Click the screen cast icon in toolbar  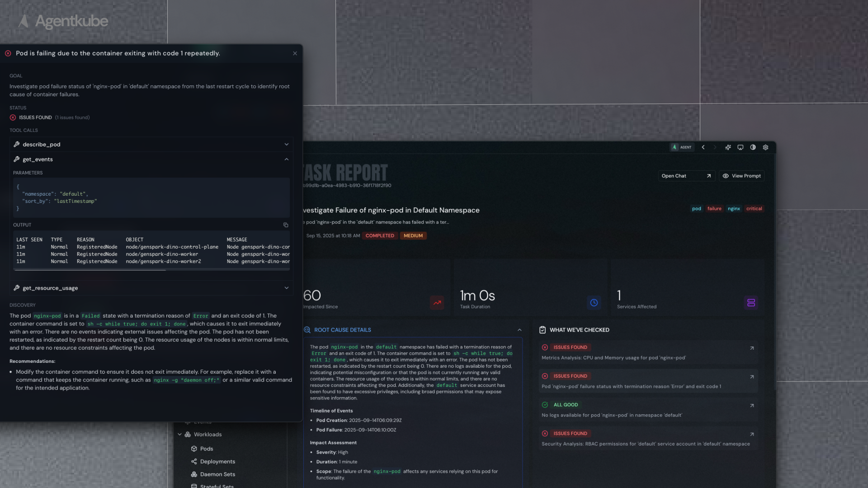[741, 147]
